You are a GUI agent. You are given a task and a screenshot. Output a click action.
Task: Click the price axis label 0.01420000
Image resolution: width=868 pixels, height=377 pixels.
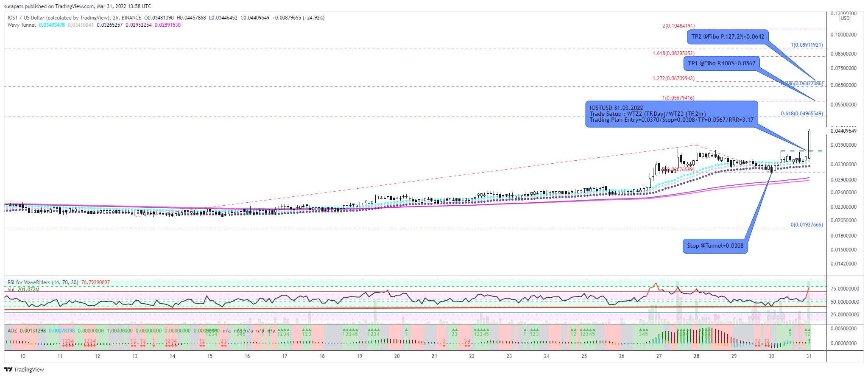(843, 264)
